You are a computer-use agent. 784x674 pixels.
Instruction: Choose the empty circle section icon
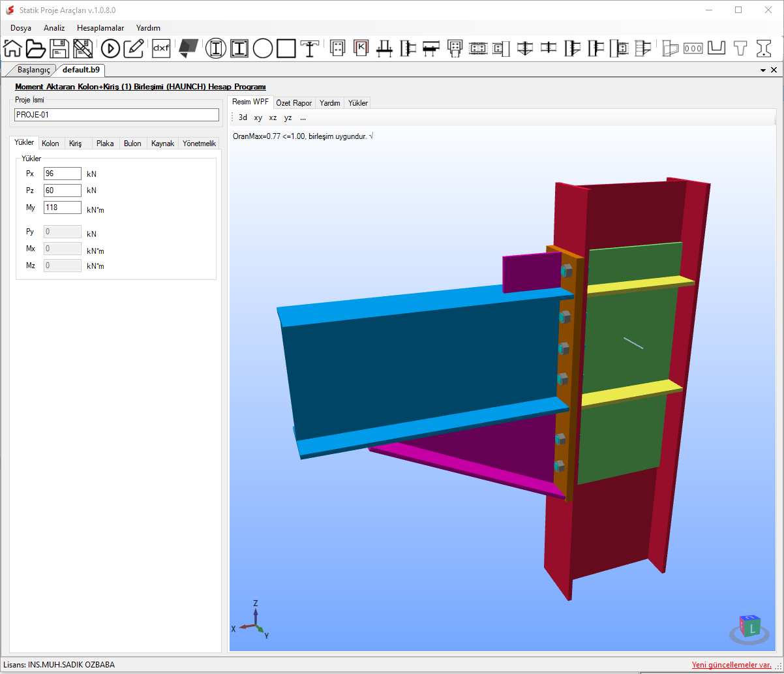pyautogui.click(x=263, y=48)
